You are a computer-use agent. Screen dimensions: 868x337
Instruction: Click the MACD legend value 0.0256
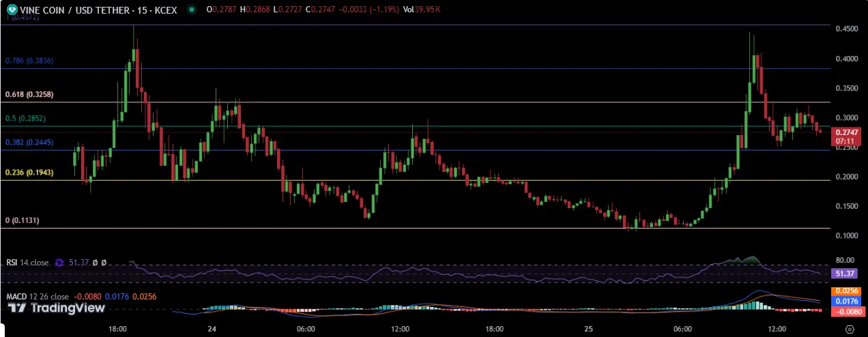144,297
